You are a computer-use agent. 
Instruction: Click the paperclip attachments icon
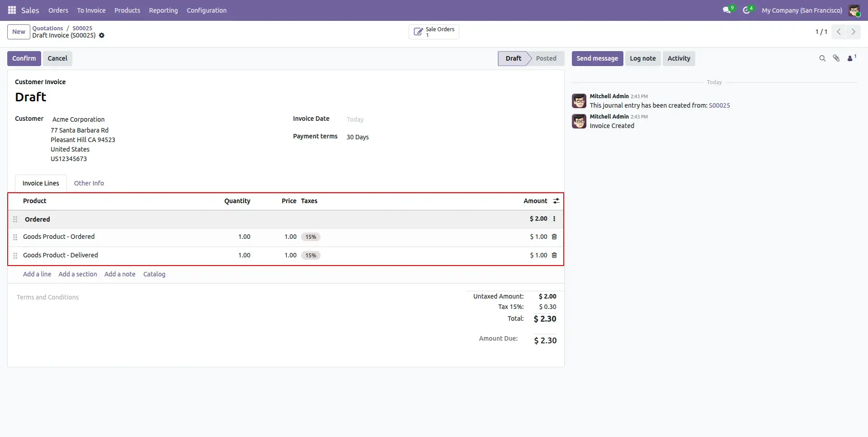pos(836,58)
